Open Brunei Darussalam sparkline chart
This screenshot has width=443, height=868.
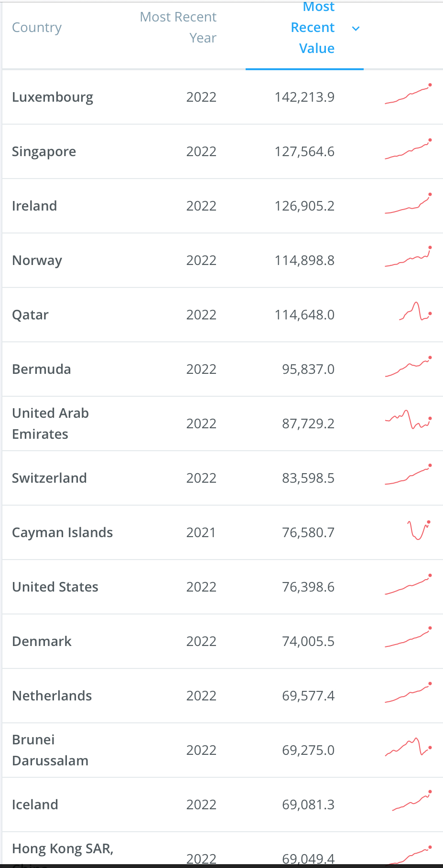point(408,747)
